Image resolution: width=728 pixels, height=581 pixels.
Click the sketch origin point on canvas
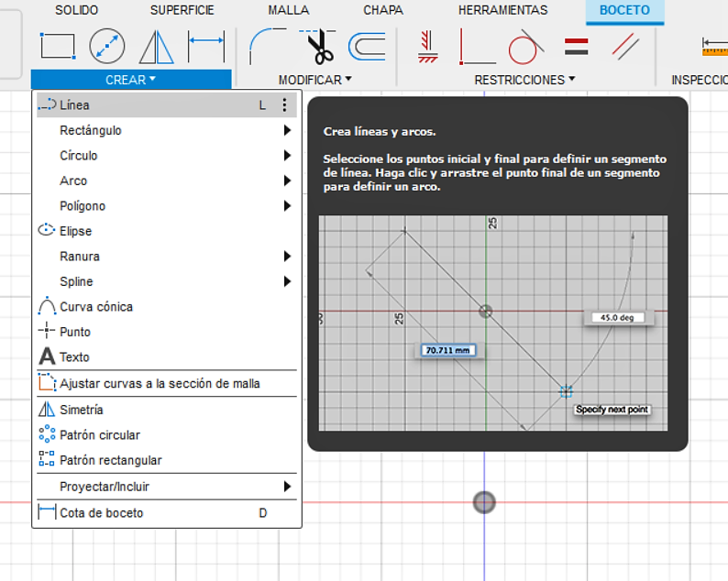pyautogui.click(x=484, y=502)
